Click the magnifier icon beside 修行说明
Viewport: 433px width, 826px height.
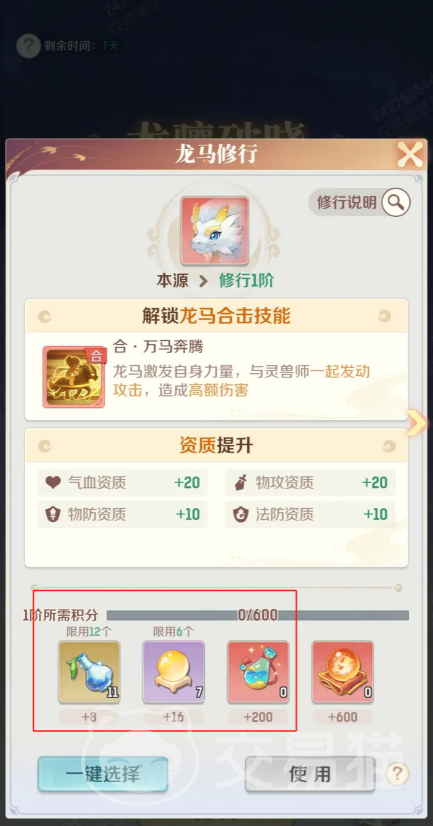click(x=396, y=202)
